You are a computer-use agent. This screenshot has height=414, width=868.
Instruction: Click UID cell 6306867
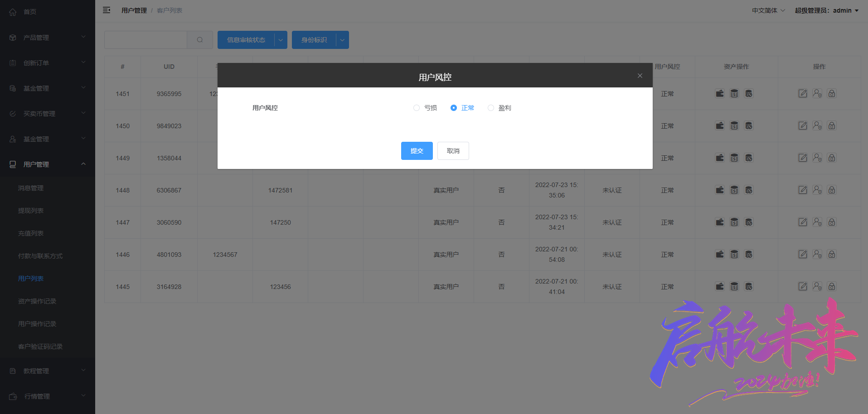coord(169,190)
